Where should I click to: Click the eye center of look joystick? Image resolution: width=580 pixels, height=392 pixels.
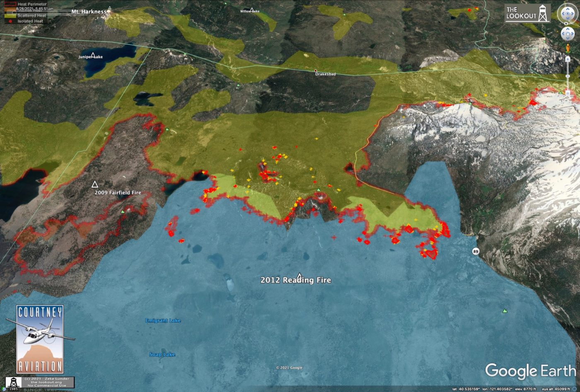pyautogui.click(x=567, y=14)
